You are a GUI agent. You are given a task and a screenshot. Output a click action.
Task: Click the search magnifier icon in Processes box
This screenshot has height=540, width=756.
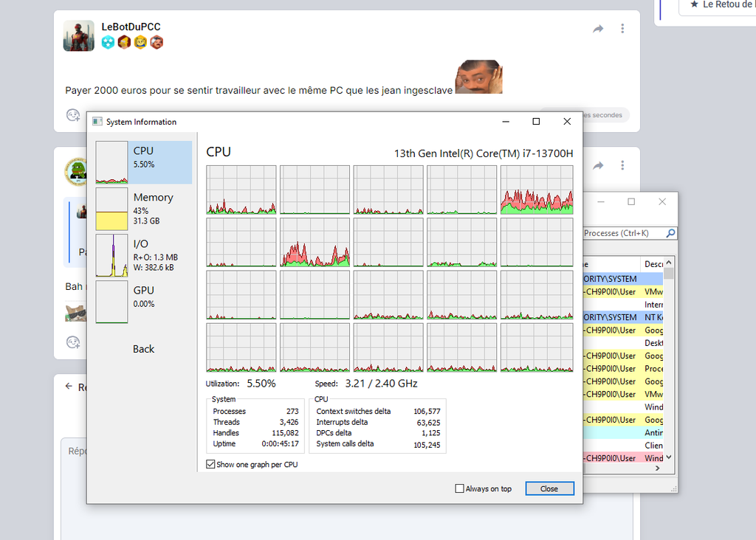(670, 233)
